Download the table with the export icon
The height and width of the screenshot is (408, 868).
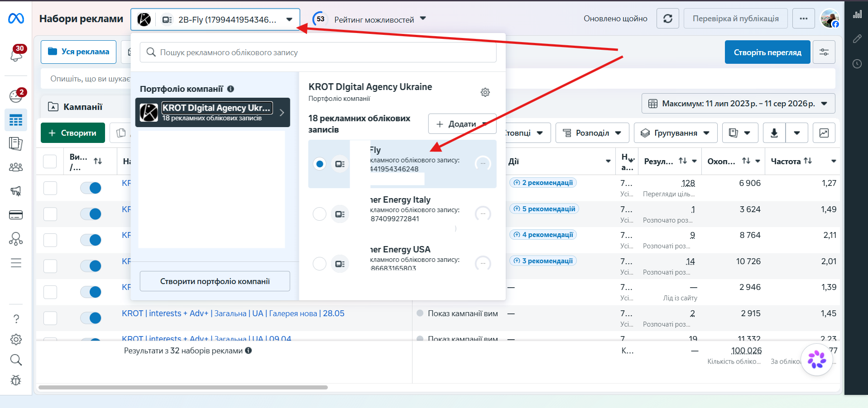(774, 133)
